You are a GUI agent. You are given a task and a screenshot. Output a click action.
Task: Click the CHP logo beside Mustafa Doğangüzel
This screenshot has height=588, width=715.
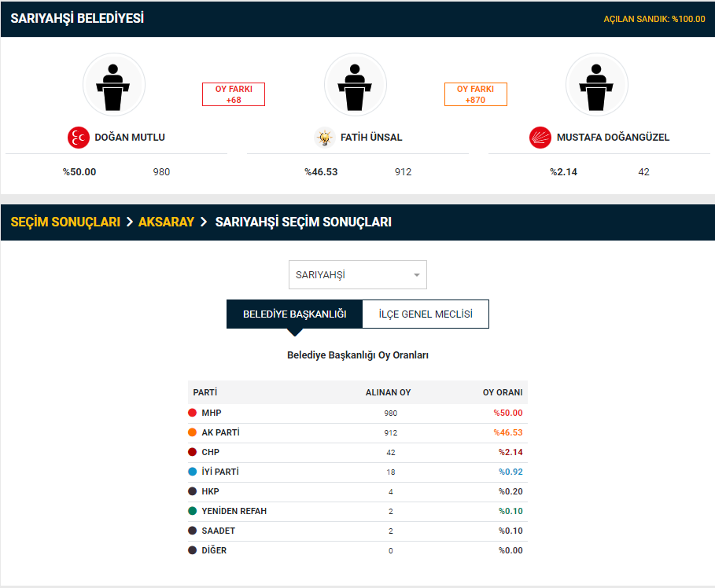540,138
